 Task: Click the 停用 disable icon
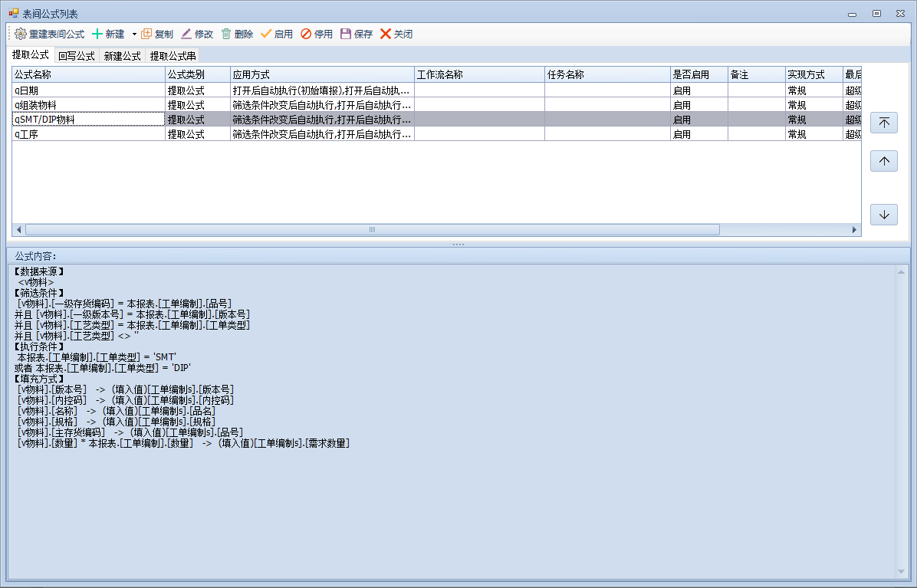[306, 34]
